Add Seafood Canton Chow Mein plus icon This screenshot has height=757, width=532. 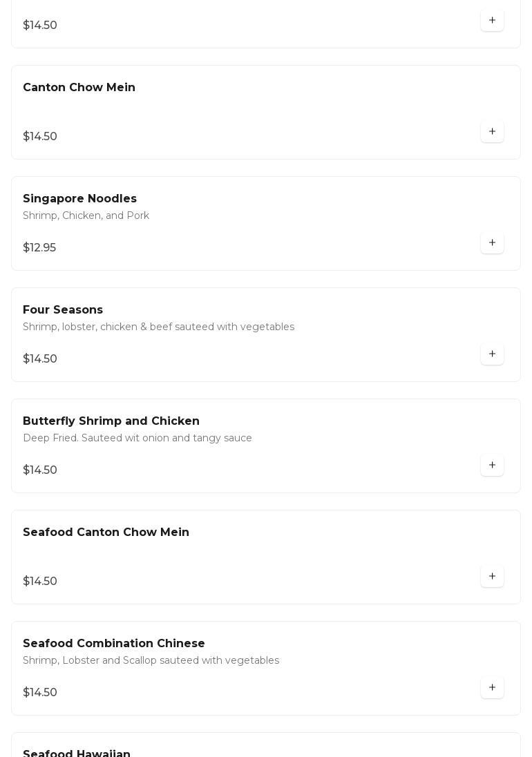pos(492,576)
